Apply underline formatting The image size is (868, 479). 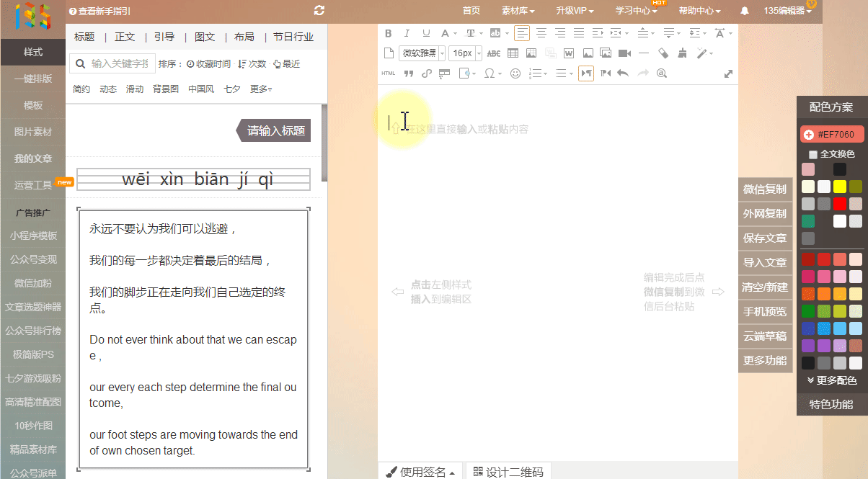(426, 33)
